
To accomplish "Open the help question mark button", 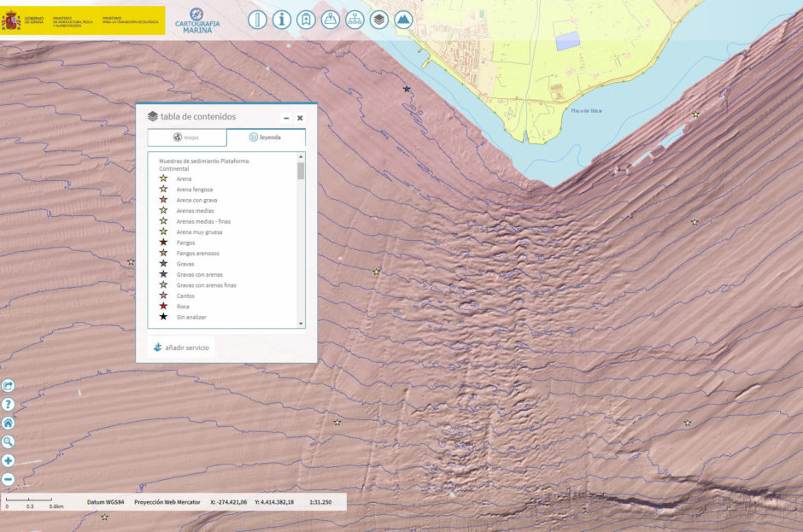I will [9, 404].
